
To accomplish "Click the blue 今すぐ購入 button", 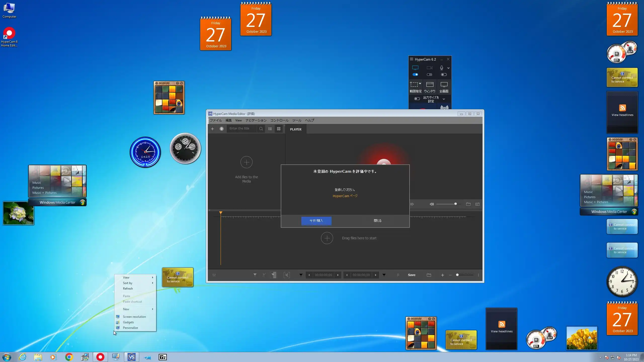I will tap(316, 221).
